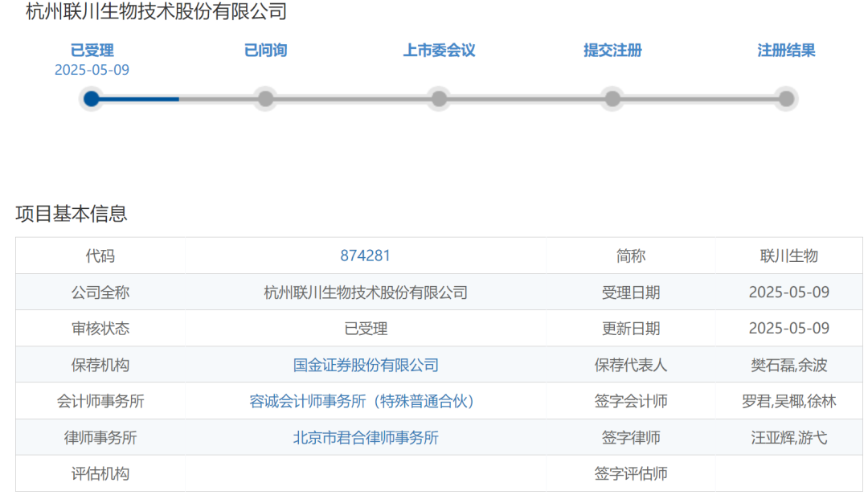Click the 签字律师 value 汪亚辉,游弋
Viewport: 868px width, 495px height.
[x=789, y=437]
